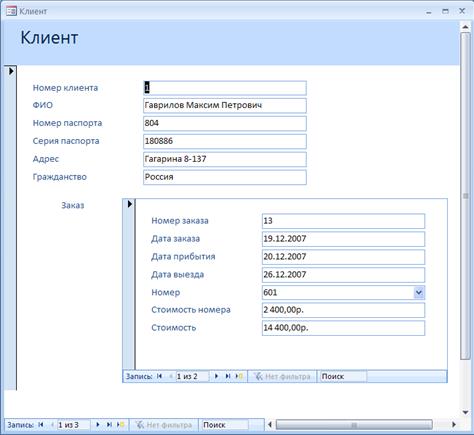Go to first record in main Клиент navigator
This screenshot has height=435, width=474.
click(x=41, y=425)
